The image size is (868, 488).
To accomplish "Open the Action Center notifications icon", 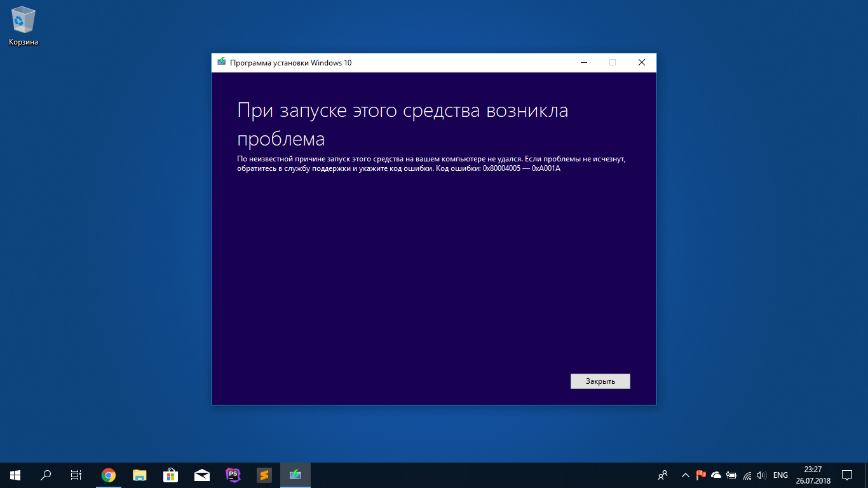I will point(847,475).
